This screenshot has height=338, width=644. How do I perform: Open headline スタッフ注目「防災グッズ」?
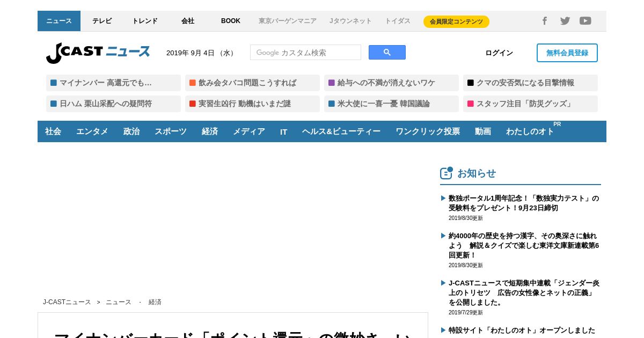point(530,104)
